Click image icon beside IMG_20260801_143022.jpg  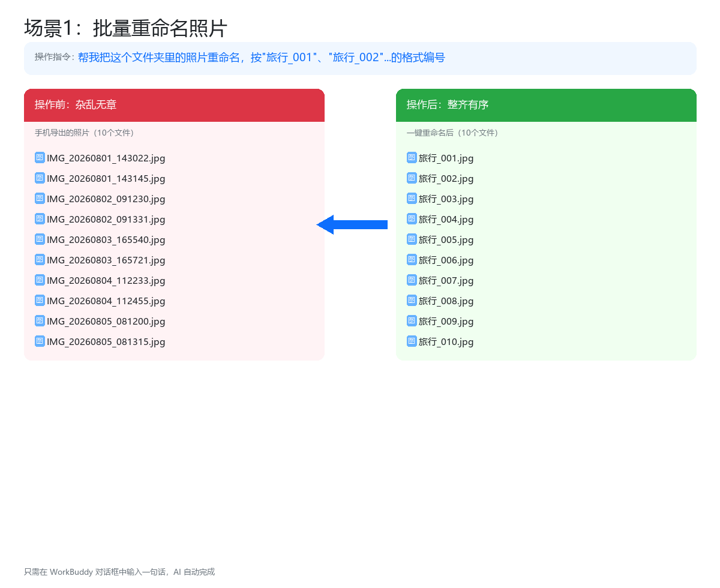(x=40, y=157)
